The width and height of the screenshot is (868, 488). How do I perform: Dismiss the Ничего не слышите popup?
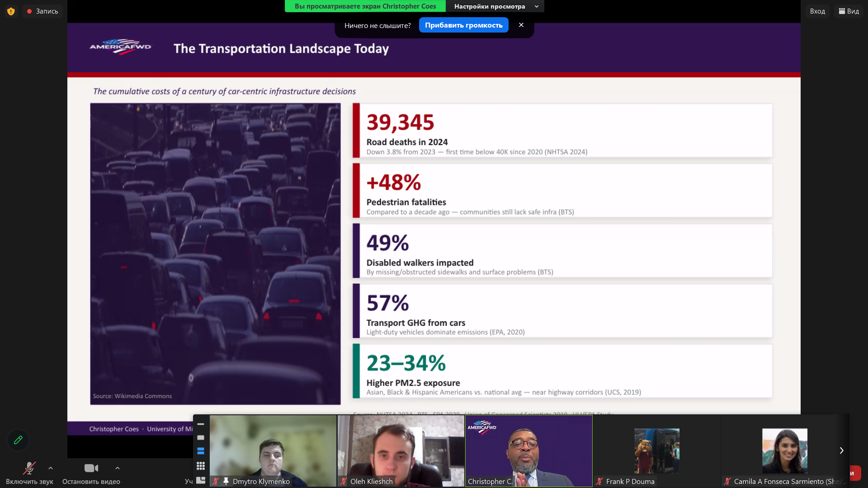tap(521, 25)
